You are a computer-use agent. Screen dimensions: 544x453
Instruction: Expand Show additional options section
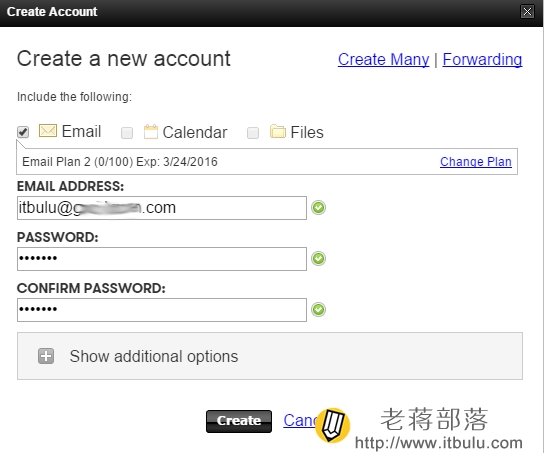pyautogui.click(x=270, y=356)
